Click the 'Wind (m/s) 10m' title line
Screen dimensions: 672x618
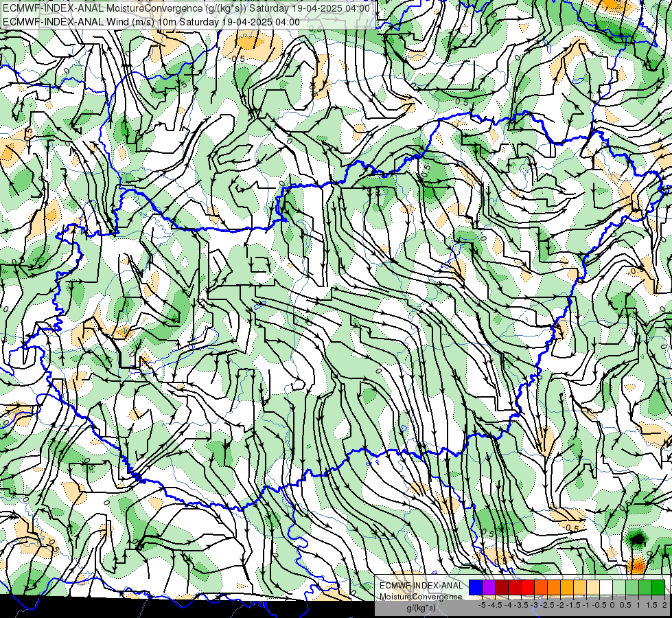point(151,22)
